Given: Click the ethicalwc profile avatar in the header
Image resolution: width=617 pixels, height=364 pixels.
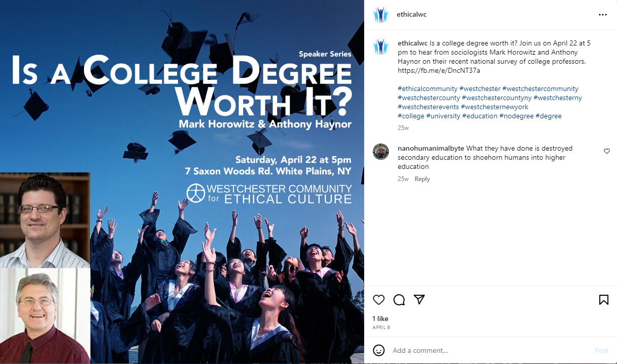Looking at the screenshot, I should pos(380,15).
